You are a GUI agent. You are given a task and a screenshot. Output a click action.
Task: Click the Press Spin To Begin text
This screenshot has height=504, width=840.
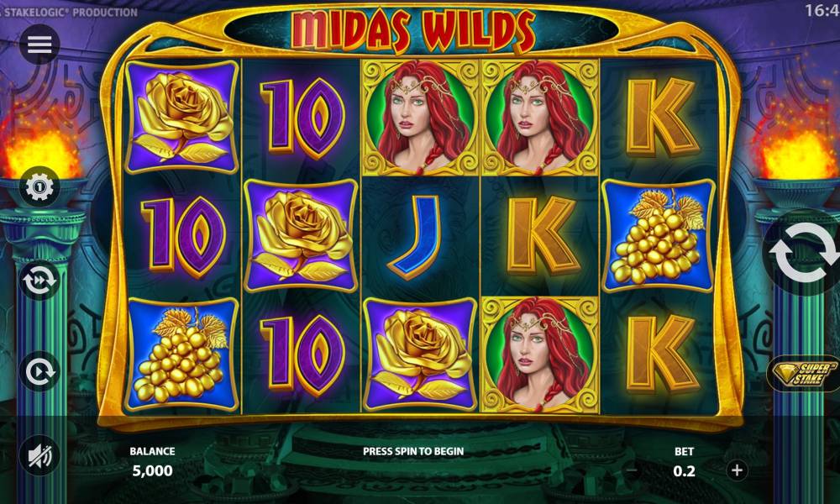coord(413,451)
